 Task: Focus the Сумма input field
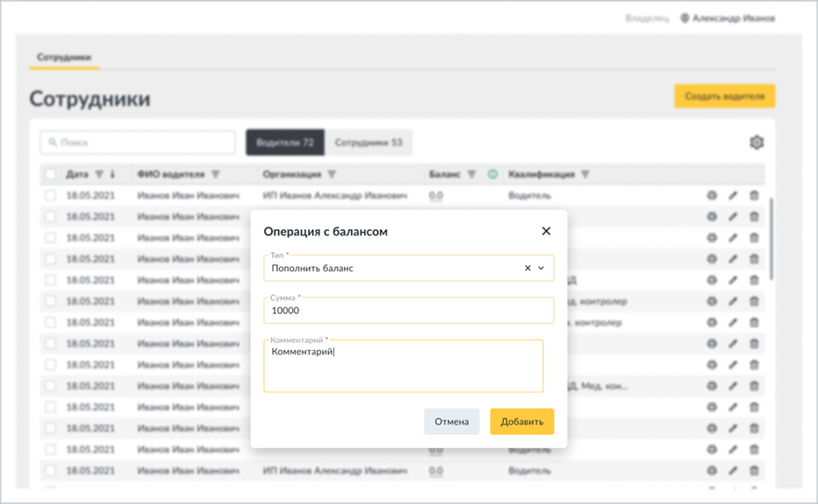[409, 311]
